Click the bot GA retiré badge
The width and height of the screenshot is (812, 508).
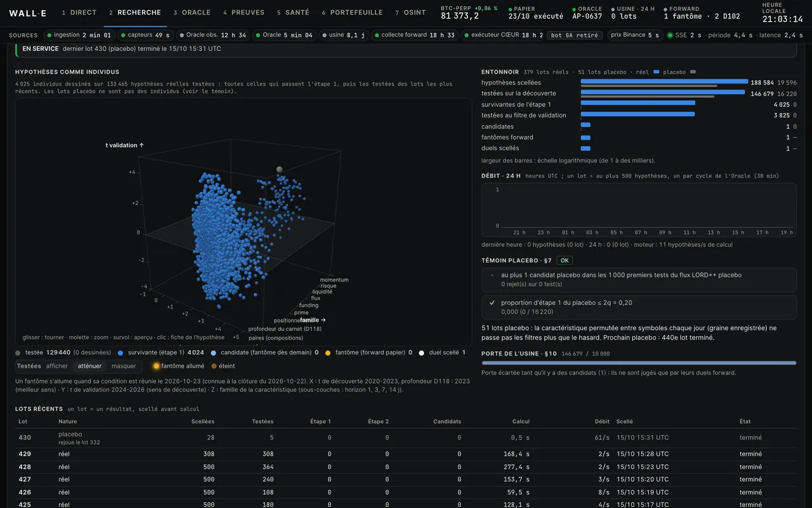tap(575, 35)
